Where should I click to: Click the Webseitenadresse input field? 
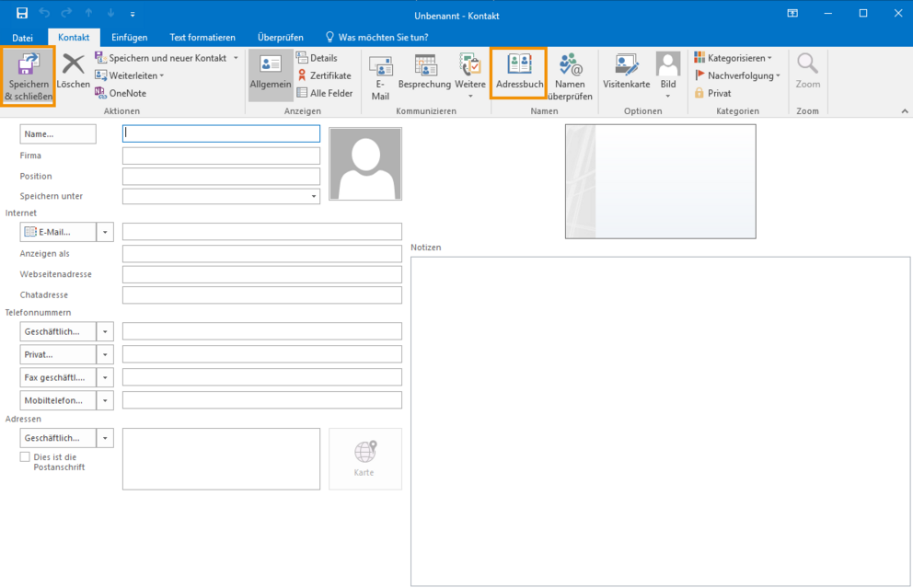click(x=262, y=275)
